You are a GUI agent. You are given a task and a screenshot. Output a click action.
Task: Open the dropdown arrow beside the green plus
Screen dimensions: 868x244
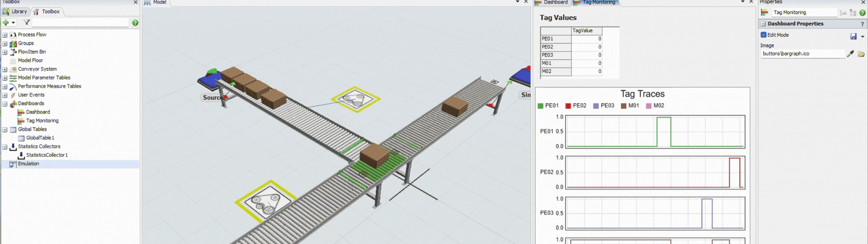(x=14, y=23)
